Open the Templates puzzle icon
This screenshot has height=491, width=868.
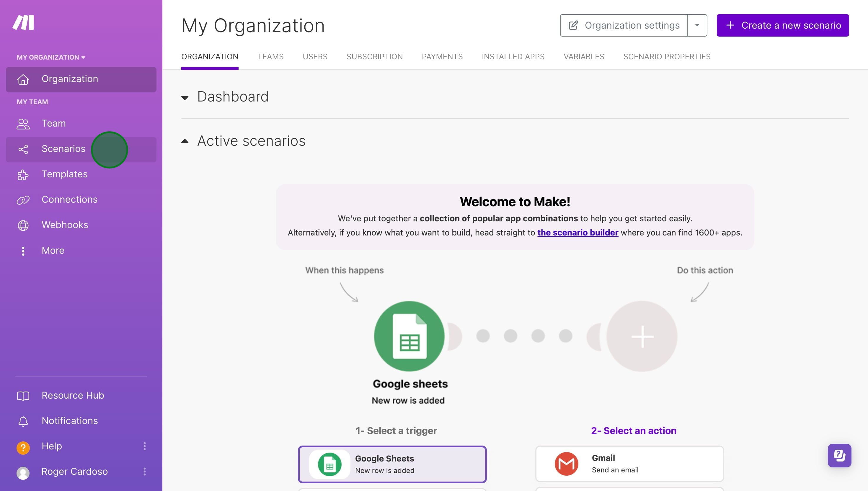point(23,175)
